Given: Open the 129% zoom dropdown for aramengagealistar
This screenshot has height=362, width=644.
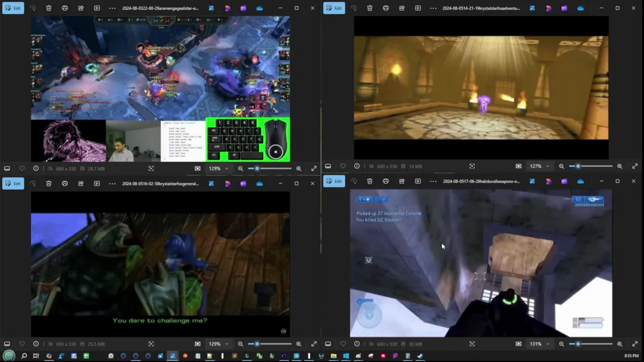Looking at the screenshot, I should [x=219, y=168].
